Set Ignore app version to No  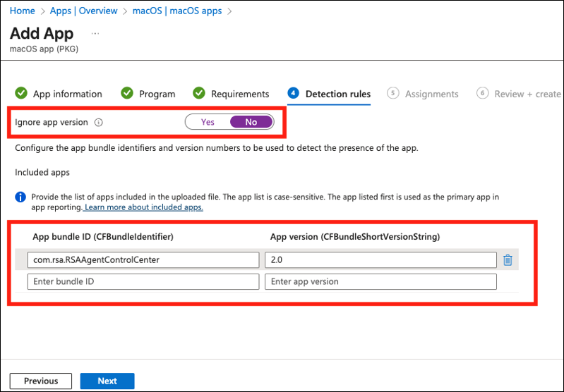pos(251,122)
